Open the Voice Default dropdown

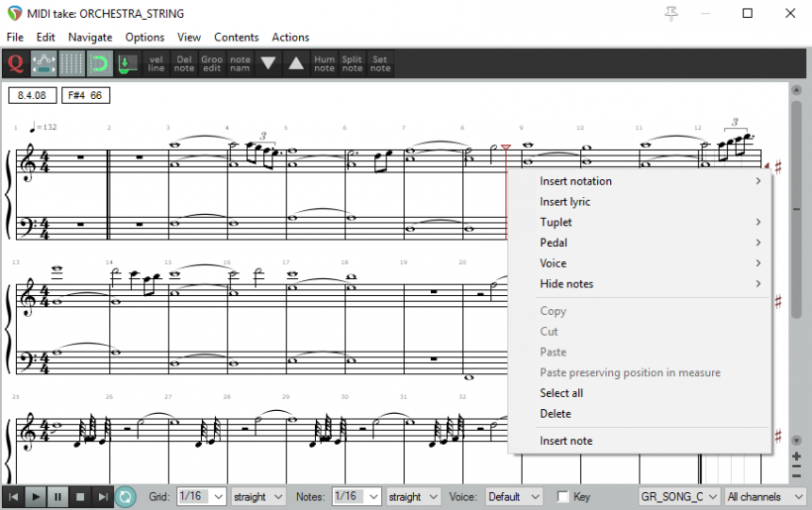[x=514, y=496]
